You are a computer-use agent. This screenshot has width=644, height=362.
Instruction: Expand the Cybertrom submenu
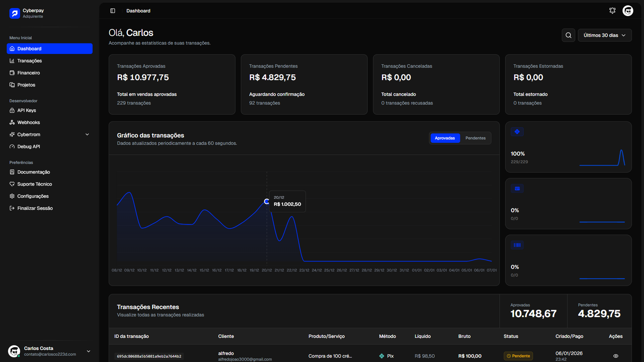(87, 135)
